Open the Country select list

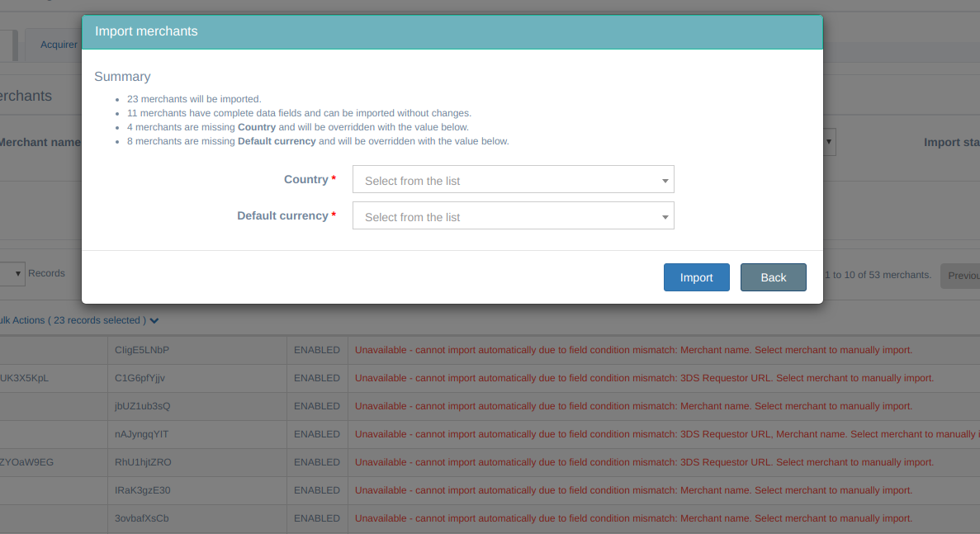[x=513, y=180]
